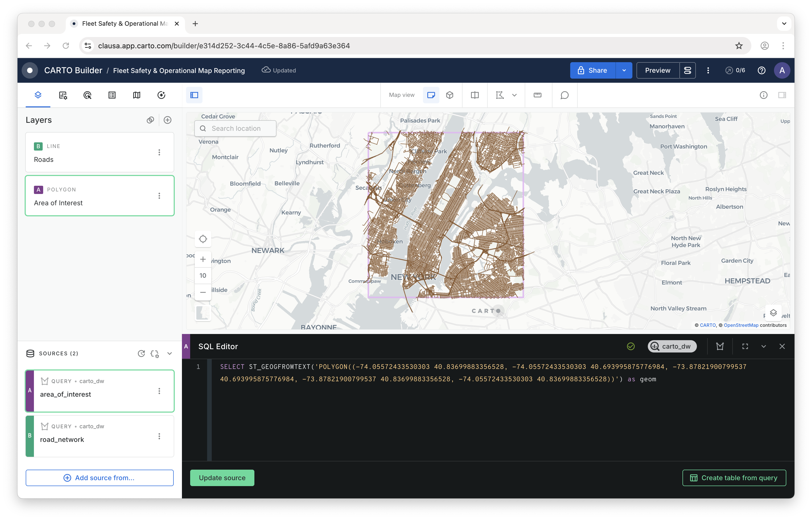Open the Legend tab icon
This screenshot has height=520, width=812.
[112, 95]
